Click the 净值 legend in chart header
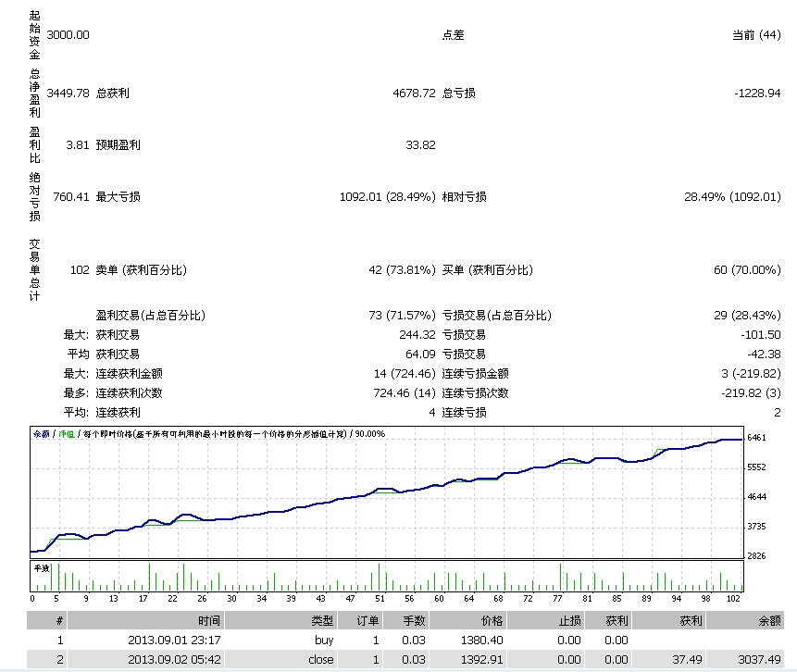The width and height of the screenshot is (797, 672). [67, 434]
